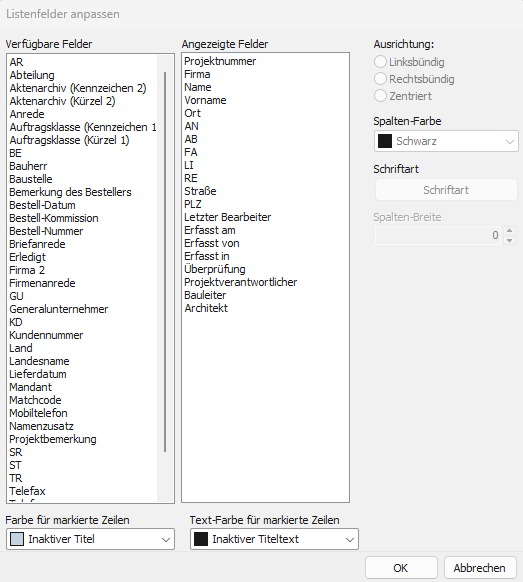Select Firmenanrede in available fields
Viewport: 523px width, 582px height.
coord(42,283)
